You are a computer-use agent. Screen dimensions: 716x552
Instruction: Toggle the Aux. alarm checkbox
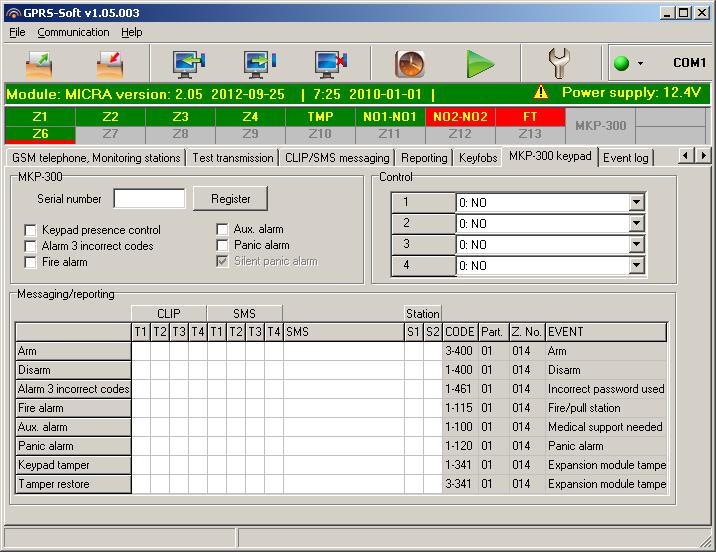click(222, 229)
